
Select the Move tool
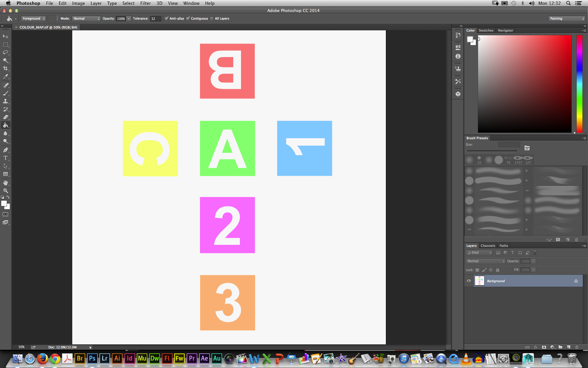click(x=6, y=36)
